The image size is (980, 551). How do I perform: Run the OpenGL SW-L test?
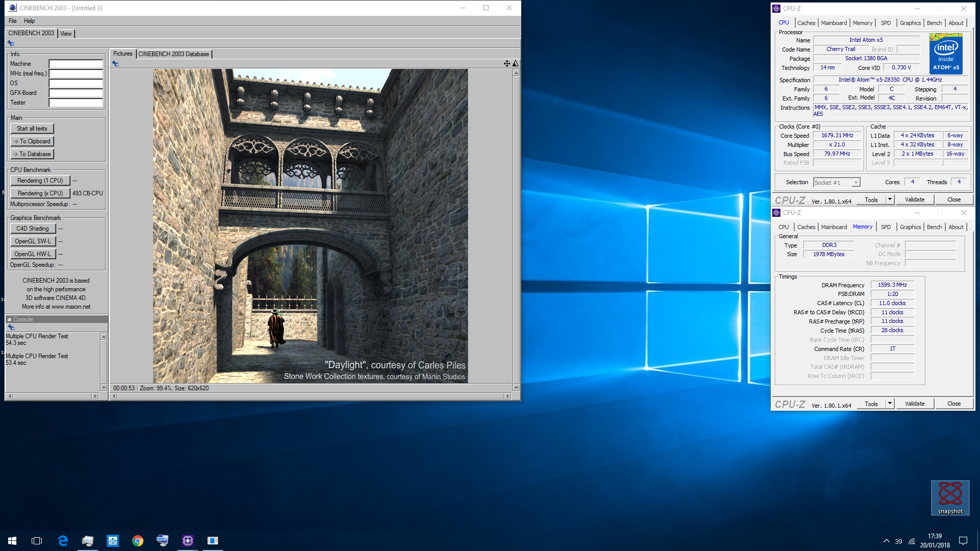pyautogui.click(x=33, y=241)
